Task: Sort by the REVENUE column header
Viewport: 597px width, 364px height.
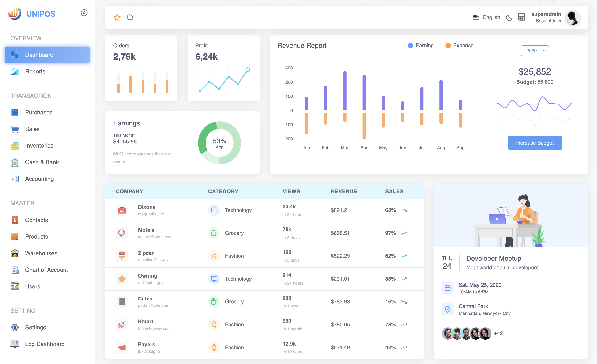Action: point(344,191)
